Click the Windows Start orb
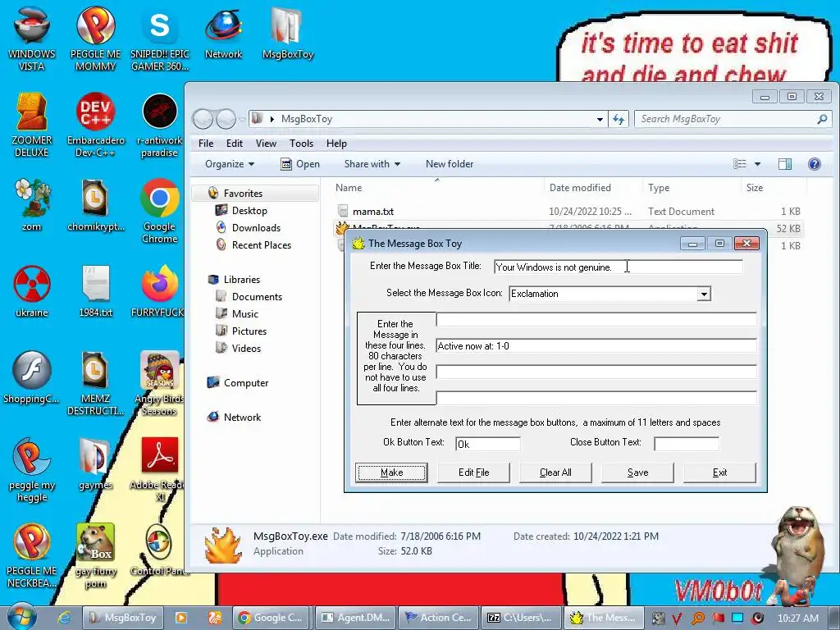 tap(22, 616)
